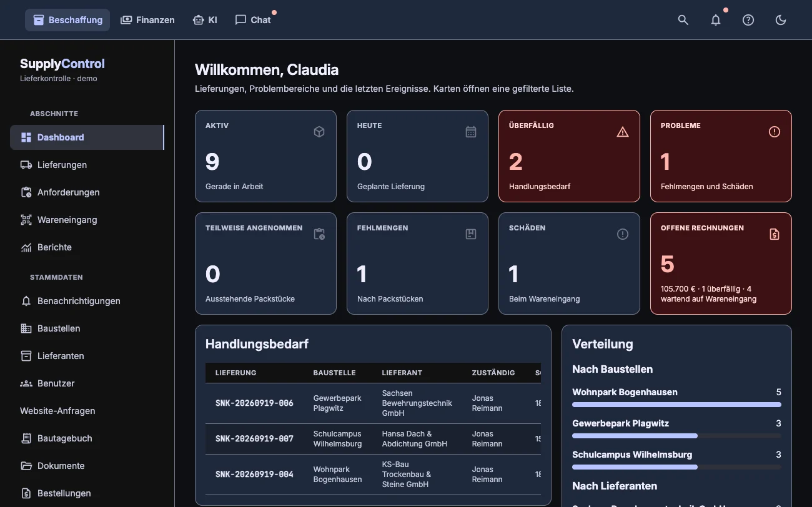Click the Zuständig column header

[x=493, y=373]
